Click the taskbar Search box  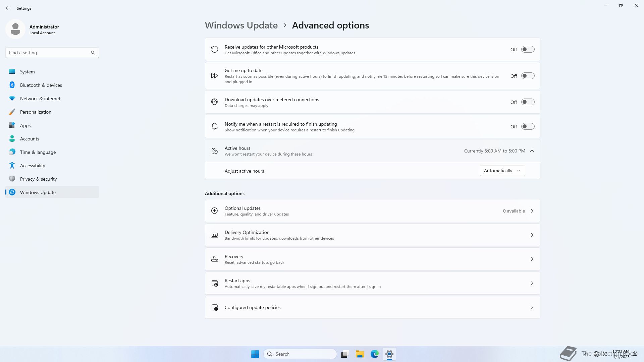click(300, 354)
